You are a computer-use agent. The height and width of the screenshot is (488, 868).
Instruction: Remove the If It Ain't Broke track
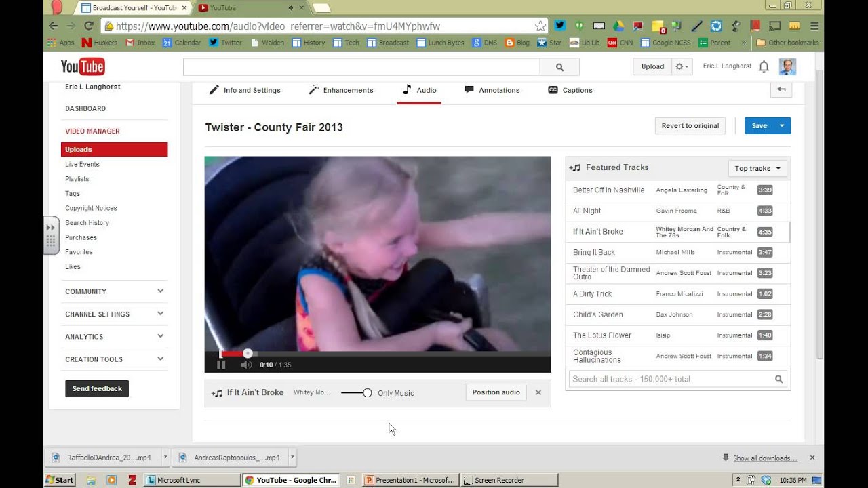pos(538,392)
